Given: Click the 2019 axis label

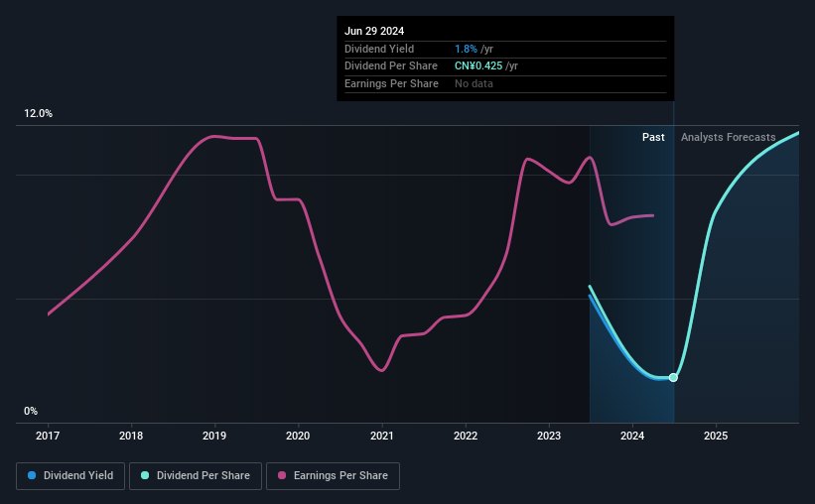Looking at the screenshot, I should pyautogui.click(x=215, y=436).
